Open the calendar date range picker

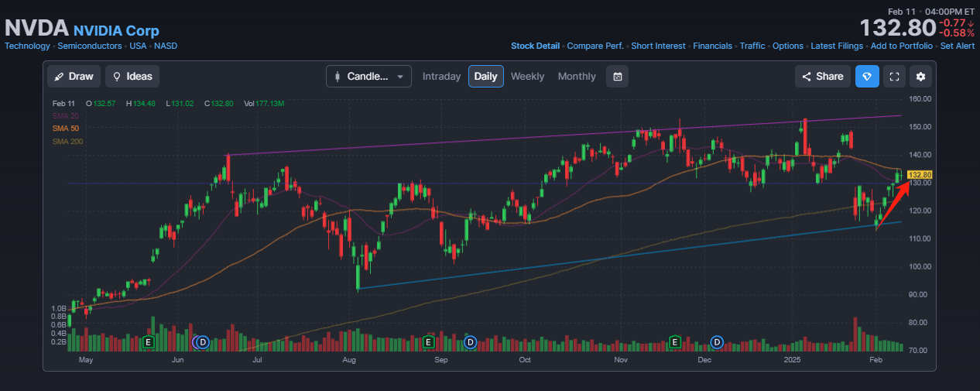[x=617, y=77]
